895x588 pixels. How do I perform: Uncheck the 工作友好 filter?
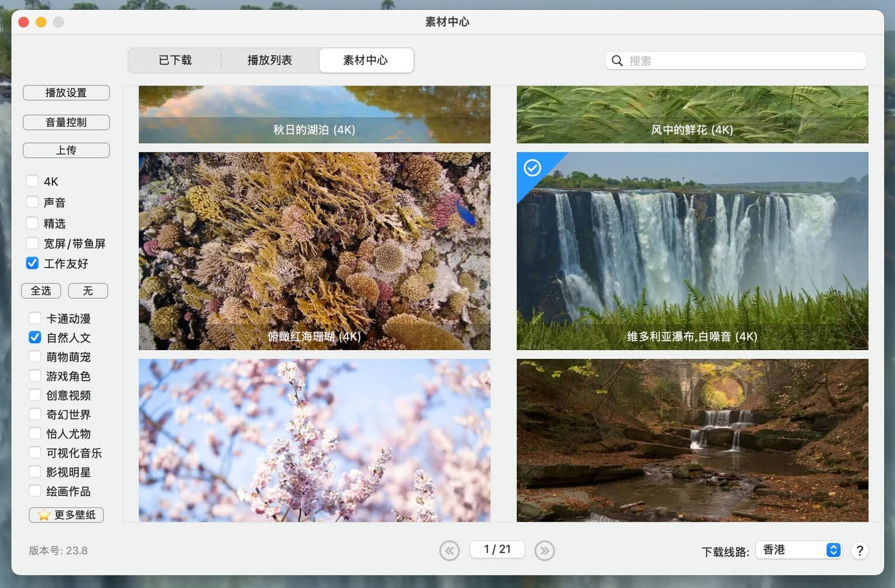(33, 263)
